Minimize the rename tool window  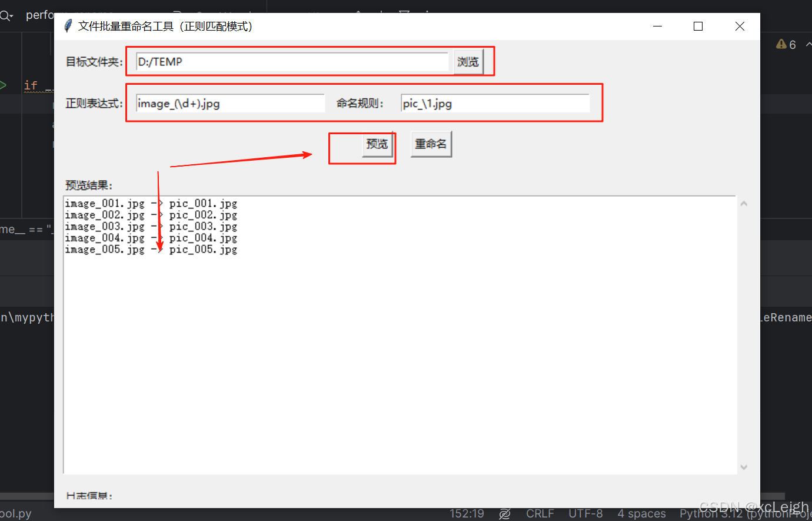point(658,26)
